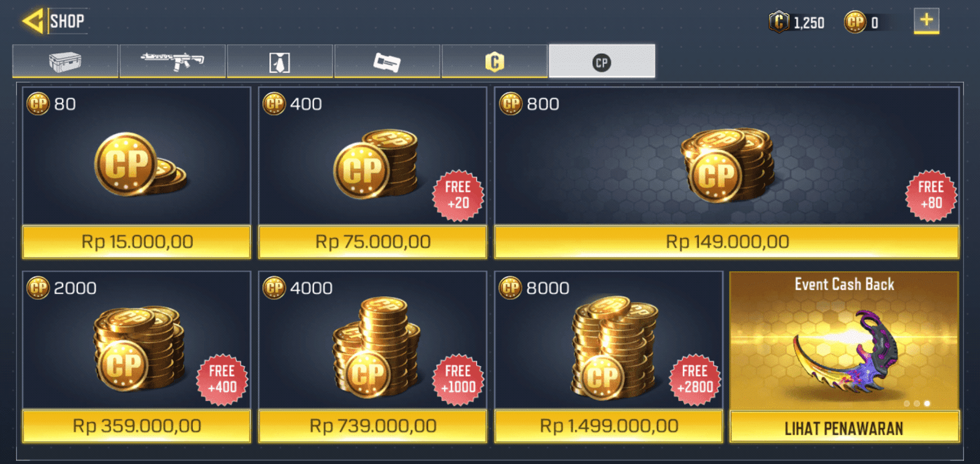The width and height of the screenshot is (980, 464).
Task: Open the Event Cash Back knife banner
Action: coord(844,341)
